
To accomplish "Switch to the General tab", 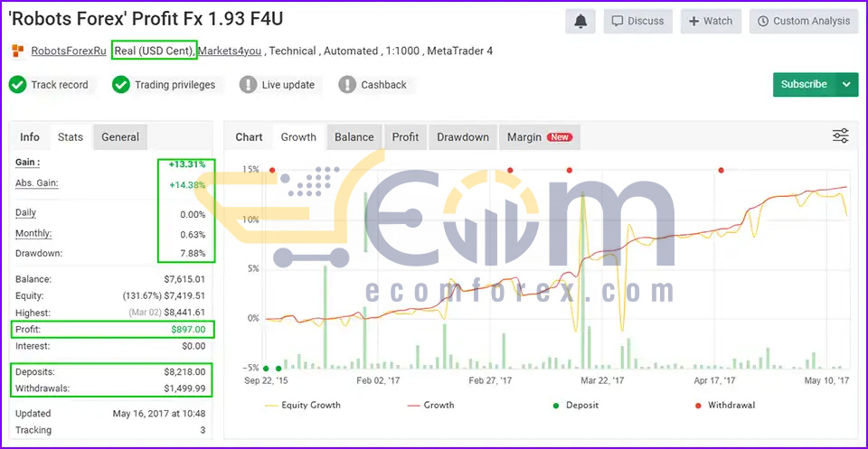I will click(120, 137).
